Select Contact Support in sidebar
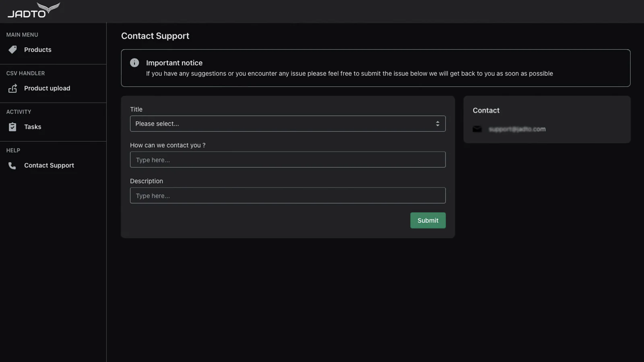 coord(49,165)
